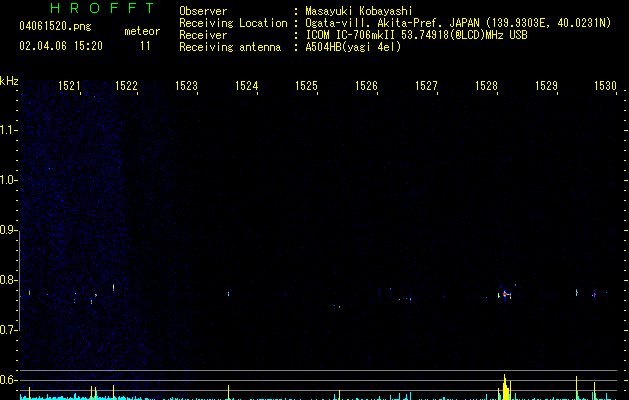Click the 0.6 kHz axis label
Viewport: 629px width, 400px height.
8,380
